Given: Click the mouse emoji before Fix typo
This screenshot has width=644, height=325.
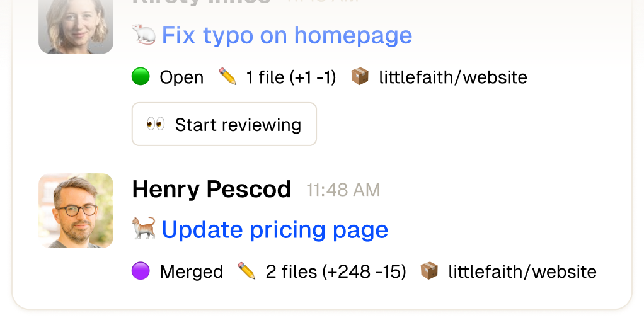Looking at the screenshot, I should coord(144,35).
